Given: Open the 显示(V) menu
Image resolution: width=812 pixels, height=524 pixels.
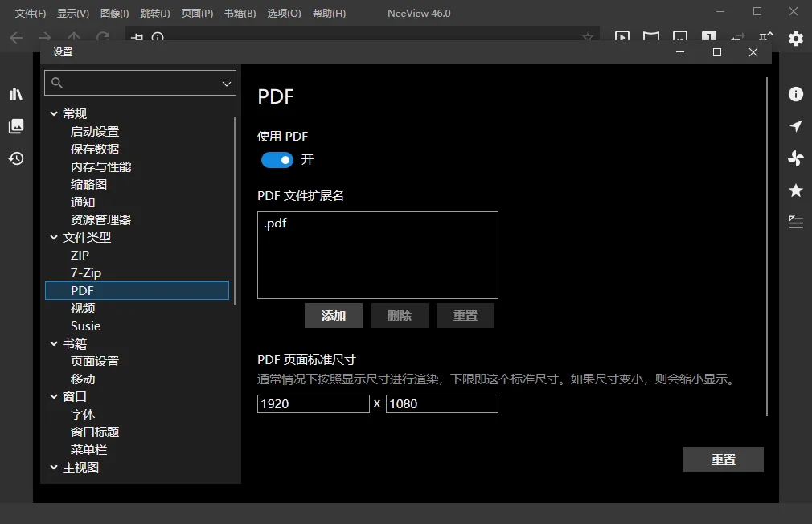Looking at the screenshot, I should pos(73,14).
